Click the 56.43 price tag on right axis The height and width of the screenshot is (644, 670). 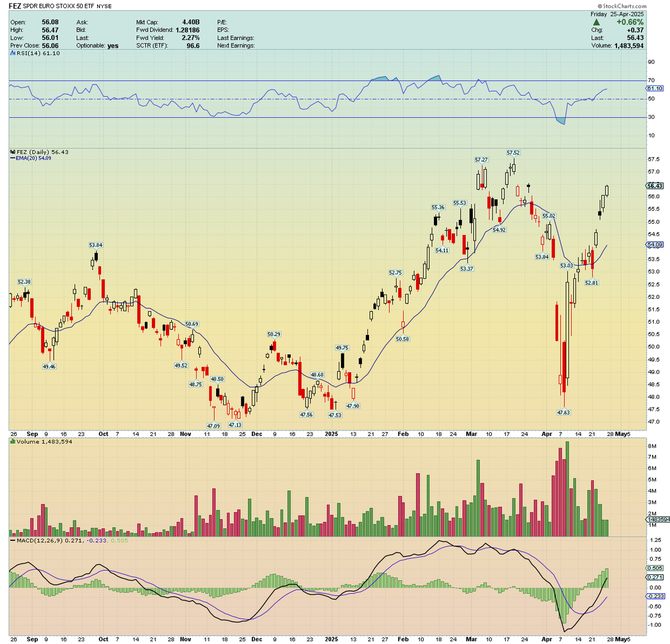click(x=655, y=186)
